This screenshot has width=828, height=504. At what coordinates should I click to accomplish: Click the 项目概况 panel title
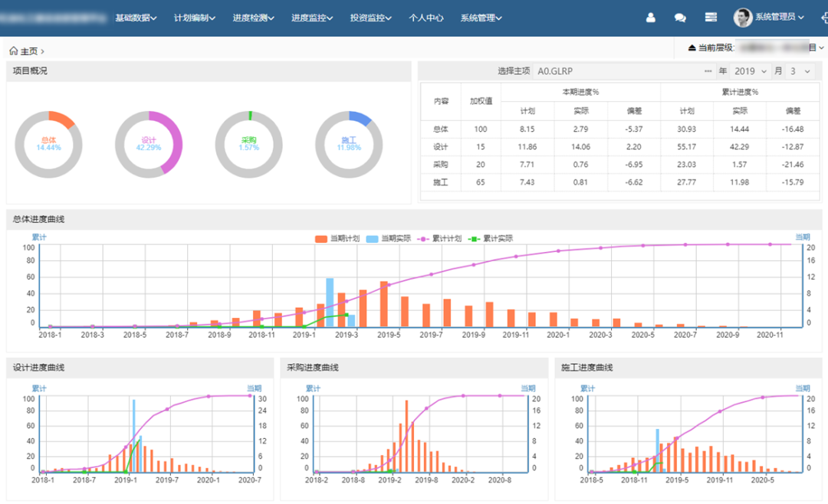coord(30,70)
